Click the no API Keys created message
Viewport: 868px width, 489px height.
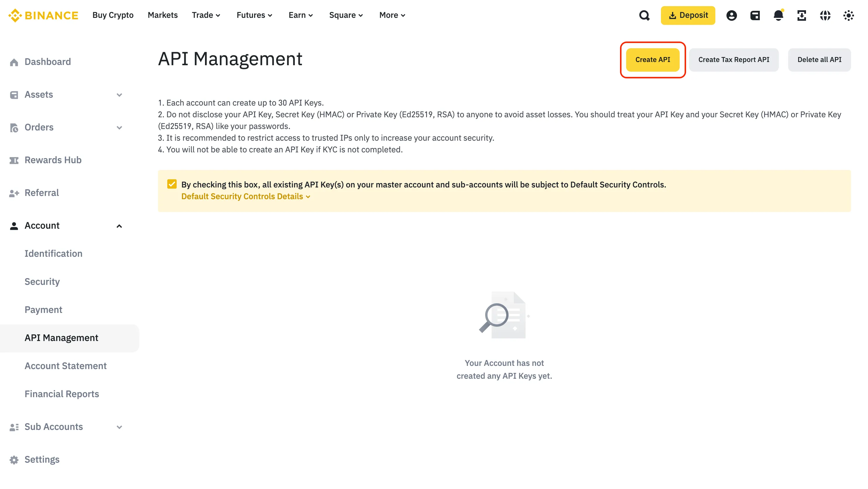pyautogui.click(x=504, y=369)
